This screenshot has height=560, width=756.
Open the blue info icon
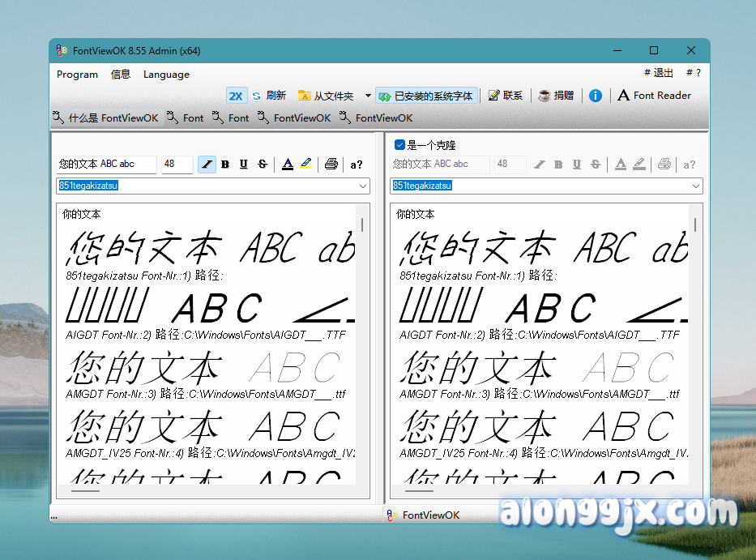click(596, 96)
